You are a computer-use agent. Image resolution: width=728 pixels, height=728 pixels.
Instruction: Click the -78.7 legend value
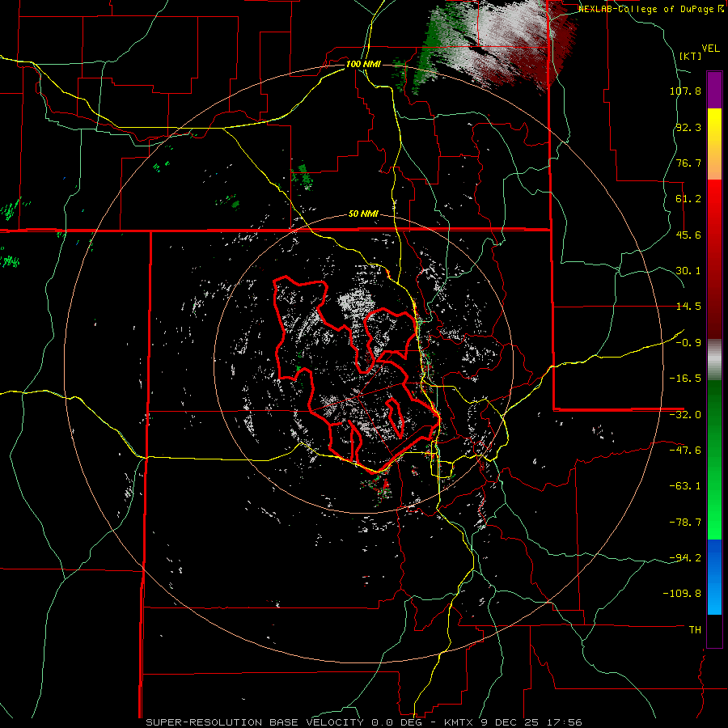click(x=685, y=523)
